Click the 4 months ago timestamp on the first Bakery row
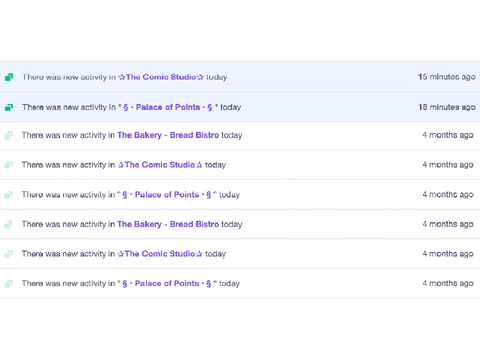Viewport: 480px width, 360px height. pos(448,135)
